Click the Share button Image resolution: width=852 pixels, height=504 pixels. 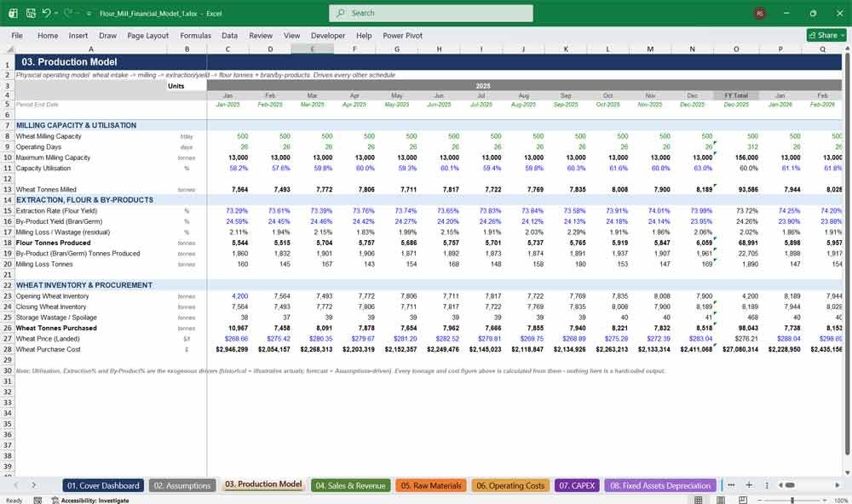[826, 35]
